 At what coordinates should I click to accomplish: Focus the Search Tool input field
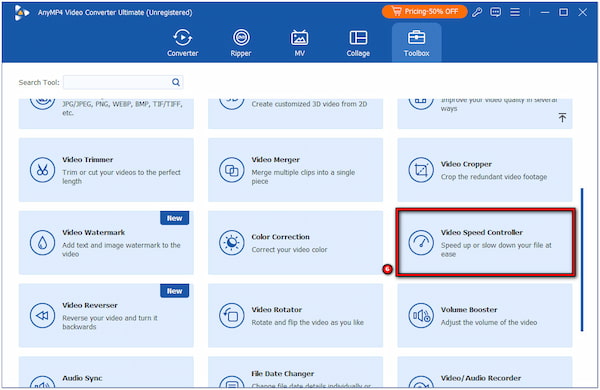click(123, 82)
